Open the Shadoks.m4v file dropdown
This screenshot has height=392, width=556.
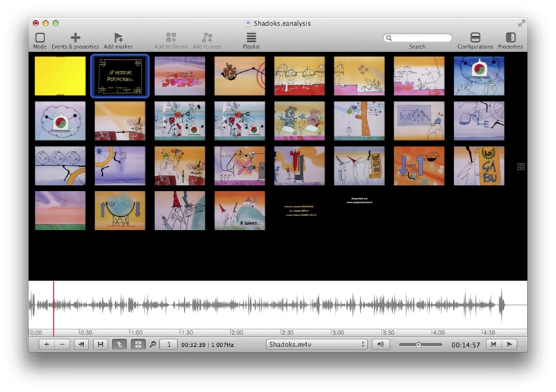tap(317, 344)
